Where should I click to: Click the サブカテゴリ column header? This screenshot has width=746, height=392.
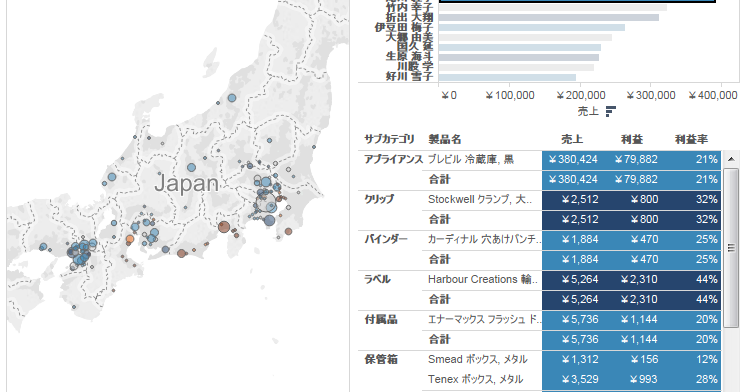tap(389, 139)
